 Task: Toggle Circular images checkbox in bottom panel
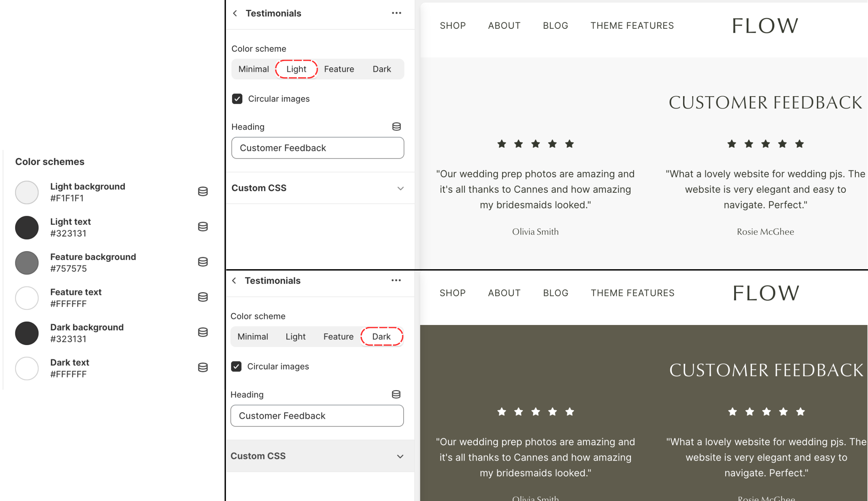click(x=236, y=366)
